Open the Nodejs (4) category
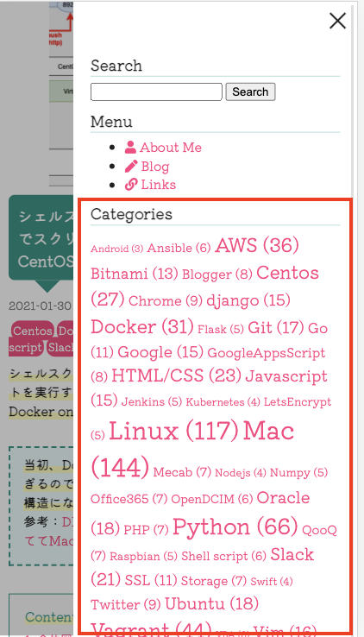 point(241,473)
